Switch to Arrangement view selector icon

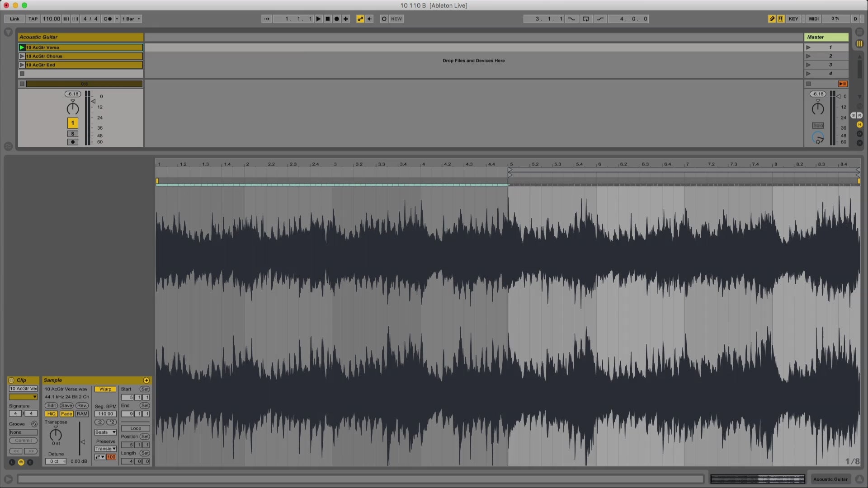(x=859, y=33)
